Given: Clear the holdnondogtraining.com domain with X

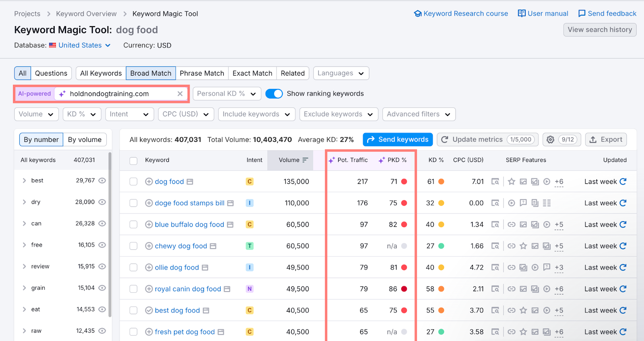Looking at the screenshot, I should [x=180, y=94].
